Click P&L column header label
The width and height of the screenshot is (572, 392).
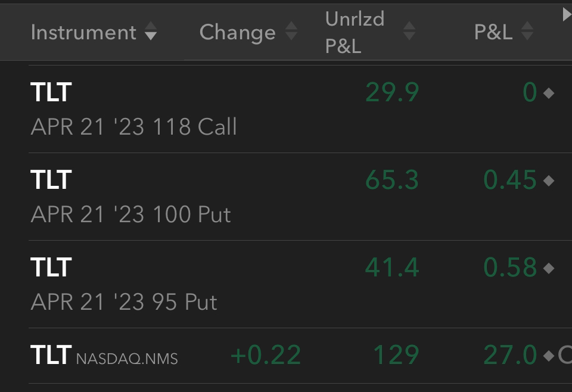(493, 32)
